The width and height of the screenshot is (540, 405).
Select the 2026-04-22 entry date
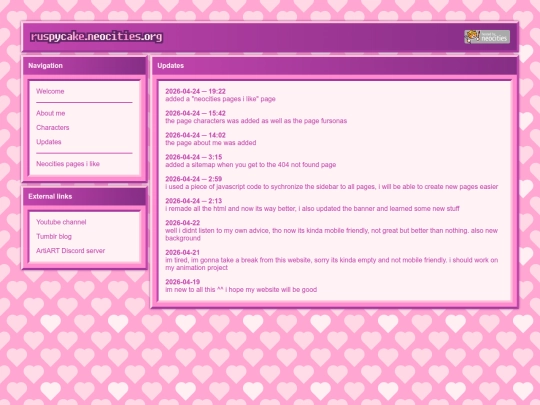(x=183, y=223)
